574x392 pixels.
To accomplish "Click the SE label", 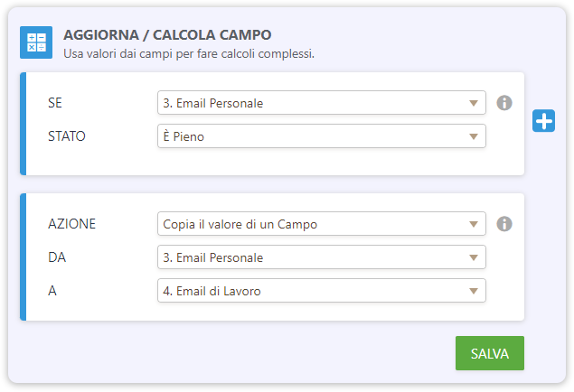I will click(56, 104).
